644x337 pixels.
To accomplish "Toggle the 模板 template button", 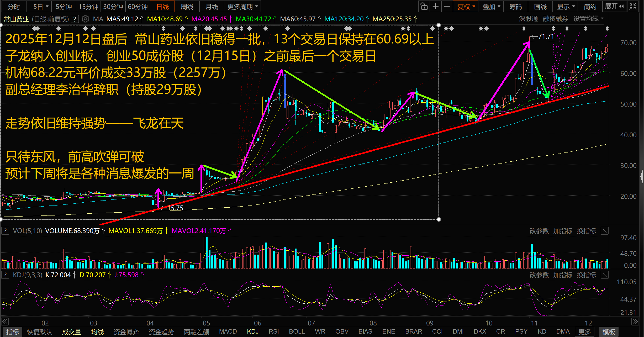I will click(x=609, y=332).
